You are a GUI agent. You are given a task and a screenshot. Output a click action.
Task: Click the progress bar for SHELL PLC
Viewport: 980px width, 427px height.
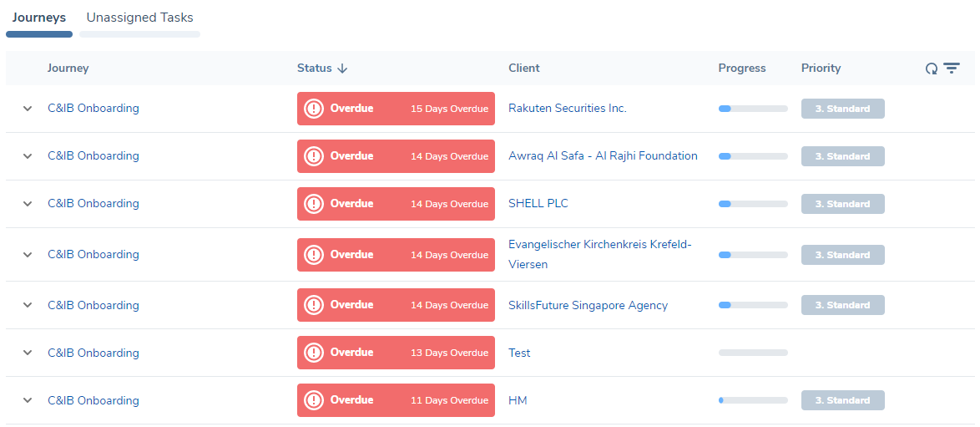tap(752, 204)
